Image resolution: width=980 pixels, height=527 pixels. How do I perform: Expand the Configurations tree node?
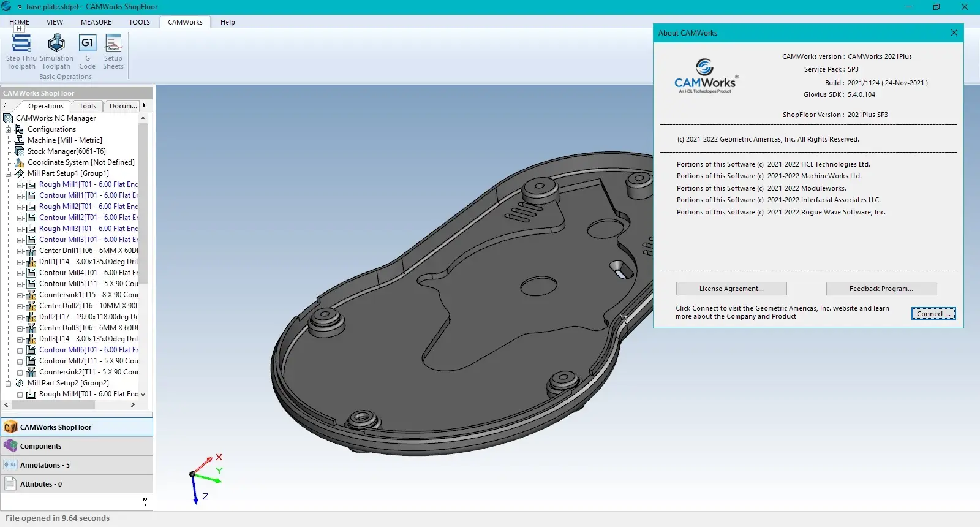(9, 130)
